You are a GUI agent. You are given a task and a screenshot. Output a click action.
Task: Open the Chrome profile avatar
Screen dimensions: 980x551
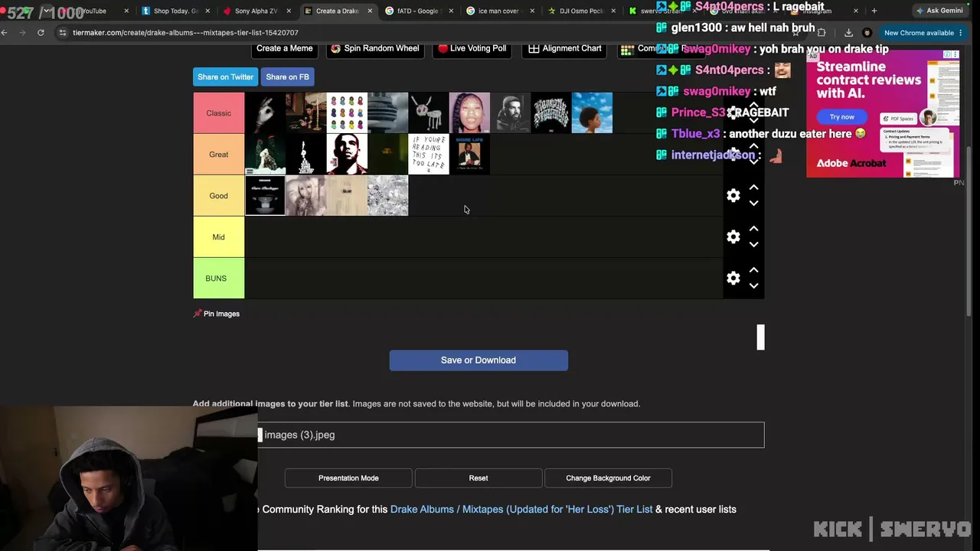pyautogui.click(x=867, y=33)
